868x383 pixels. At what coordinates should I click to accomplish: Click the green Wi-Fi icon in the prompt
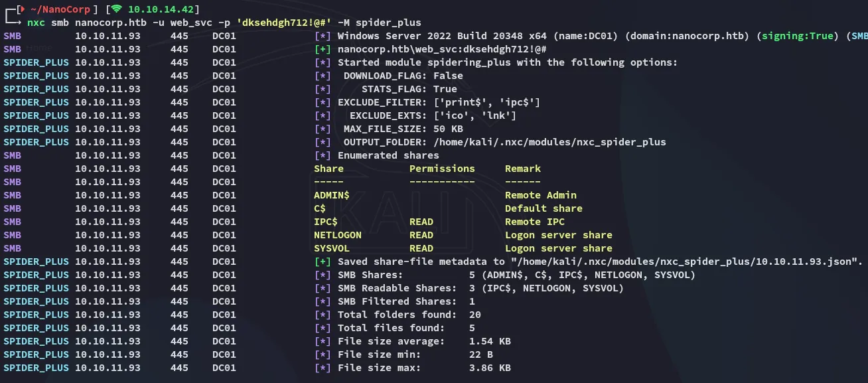(117, 9)
